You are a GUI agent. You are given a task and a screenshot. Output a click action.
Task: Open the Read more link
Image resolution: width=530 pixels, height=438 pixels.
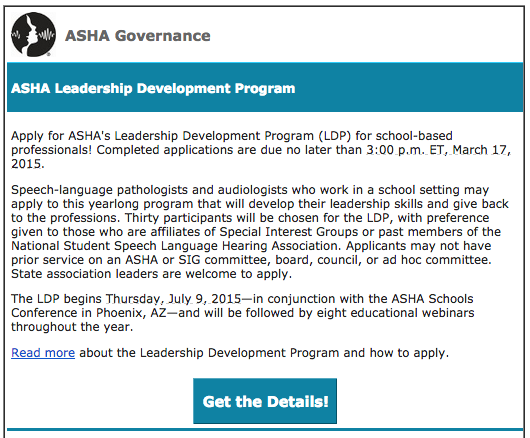(43, 353)
